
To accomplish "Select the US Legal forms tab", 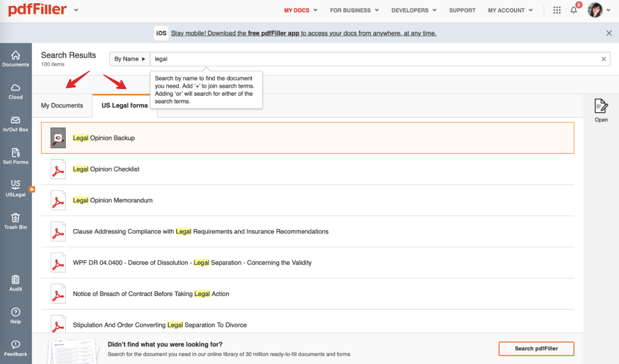I will click(125, 106).
